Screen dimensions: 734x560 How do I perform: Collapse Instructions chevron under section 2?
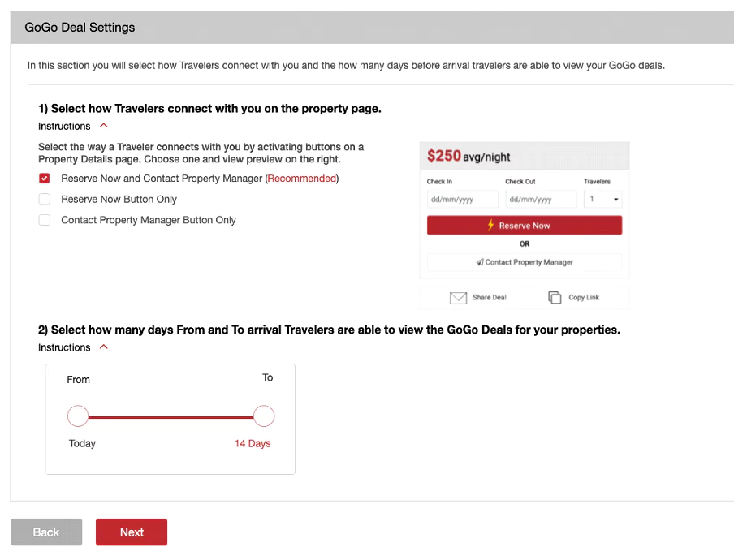tap(104, 347)
